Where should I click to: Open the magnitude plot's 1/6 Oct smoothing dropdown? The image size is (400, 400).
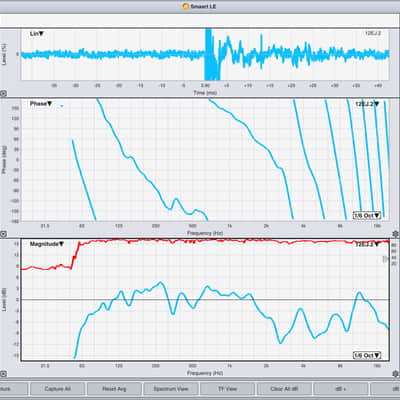point(367,356)
